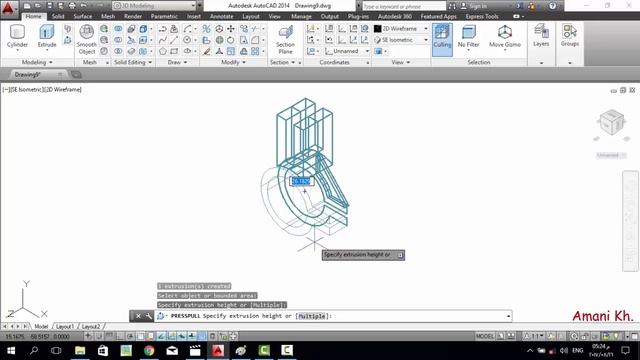Toggle Object Snap in status bar
640x360 pixels.
(x=140, y=336)
